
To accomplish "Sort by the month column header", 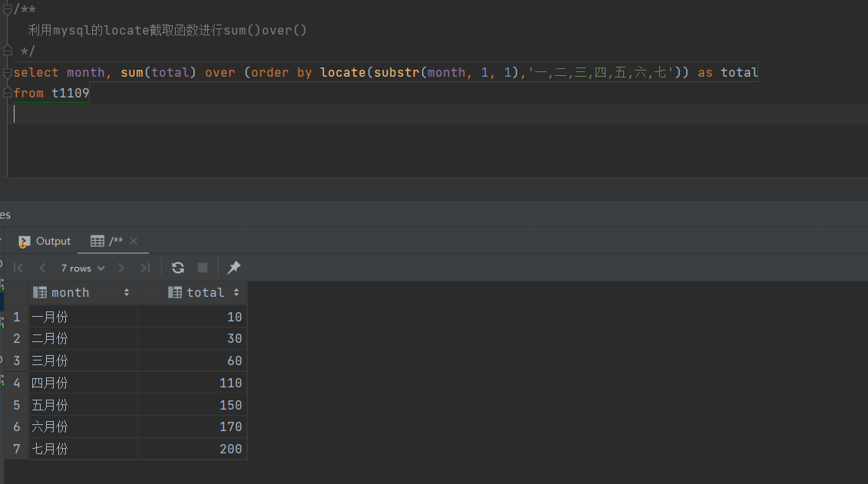I will point(82,292).
